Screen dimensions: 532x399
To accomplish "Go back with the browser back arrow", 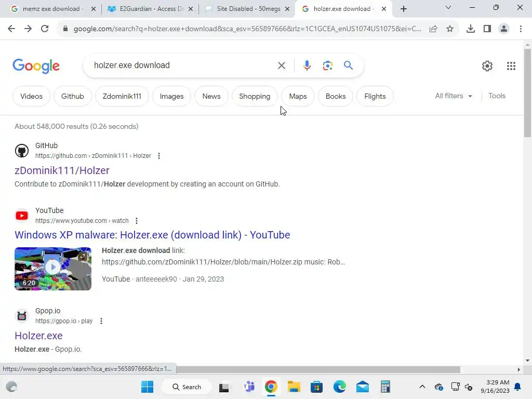I will 11,29.
